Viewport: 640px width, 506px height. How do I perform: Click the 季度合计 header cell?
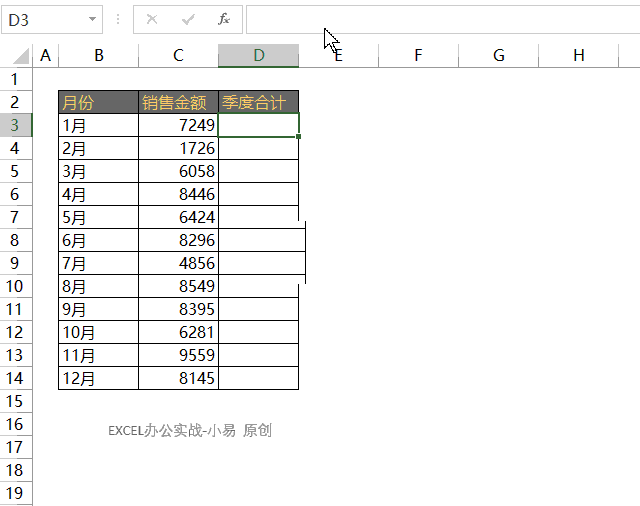click(x=258, y=102)
